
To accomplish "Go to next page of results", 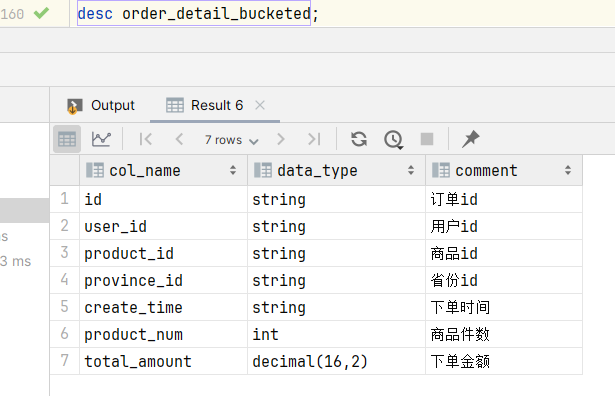I will 280,139.
